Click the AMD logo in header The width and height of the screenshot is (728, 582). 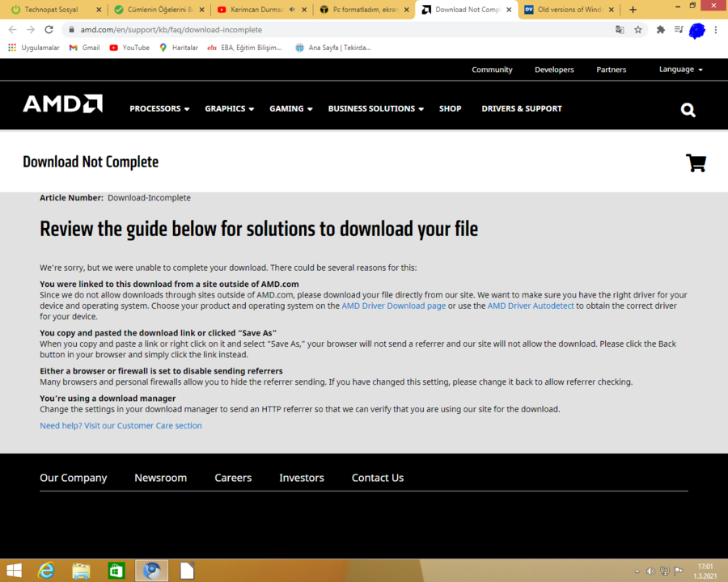[x=62, y=104]
